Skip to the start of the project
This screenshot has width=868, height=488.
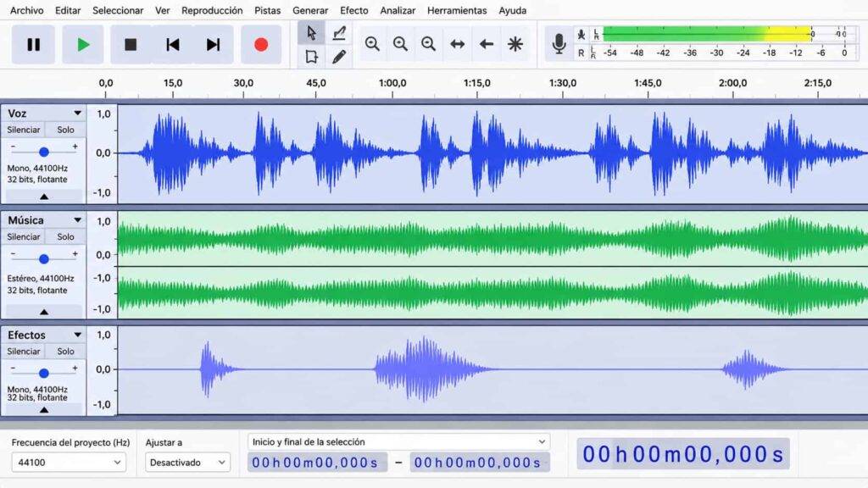click(x=173, y=44)
